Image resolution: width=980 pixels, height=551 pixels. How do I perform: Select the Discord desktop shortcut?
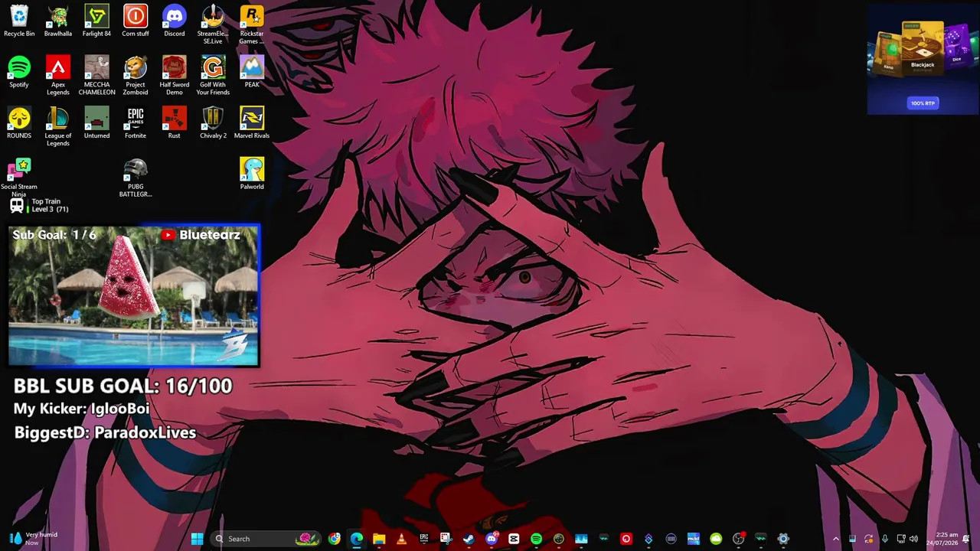coord(175,21)
